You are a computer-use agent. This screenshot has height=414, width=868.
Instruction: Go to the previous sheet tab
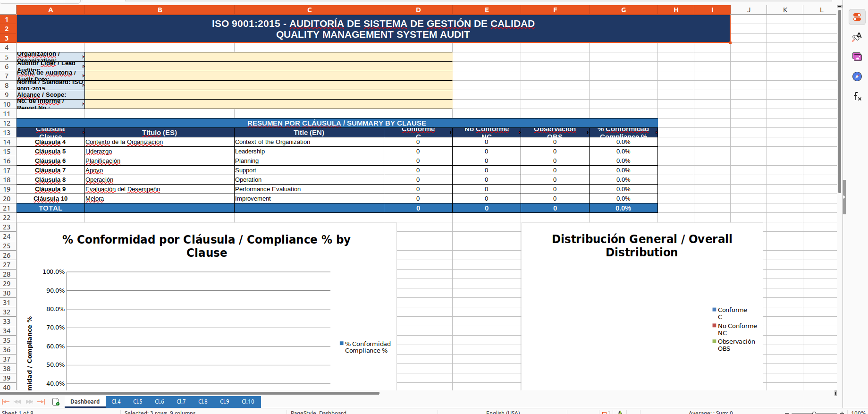pyautogui.click(x=17, y=402)
